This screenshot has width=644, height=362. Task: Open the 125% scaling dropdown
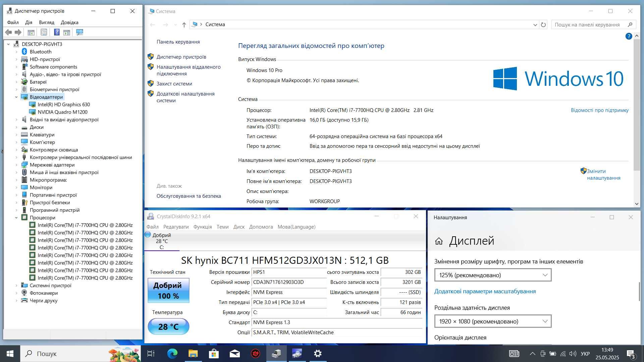[493, 275]
